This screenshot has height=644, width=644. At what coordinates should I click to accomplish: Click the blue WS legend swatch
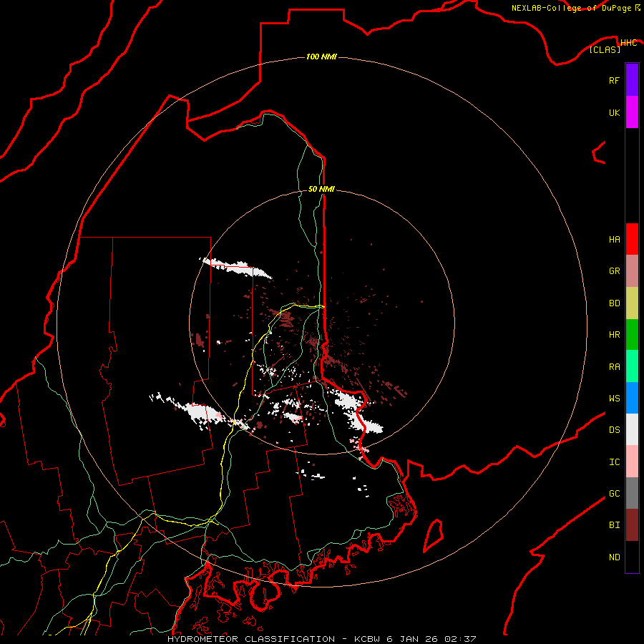[x=632, y=398]
